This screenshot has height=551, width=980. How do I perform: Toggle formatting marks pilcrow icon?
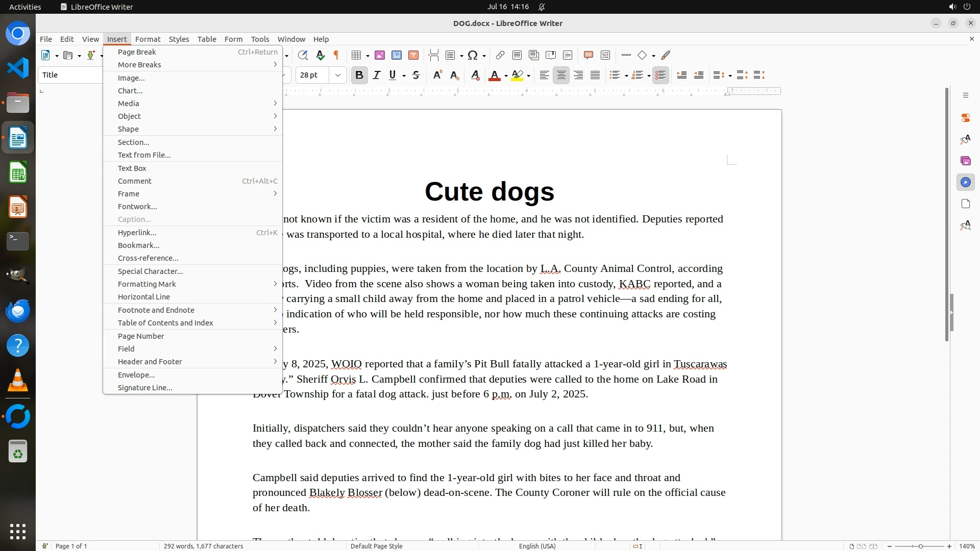tap(336, 55)
